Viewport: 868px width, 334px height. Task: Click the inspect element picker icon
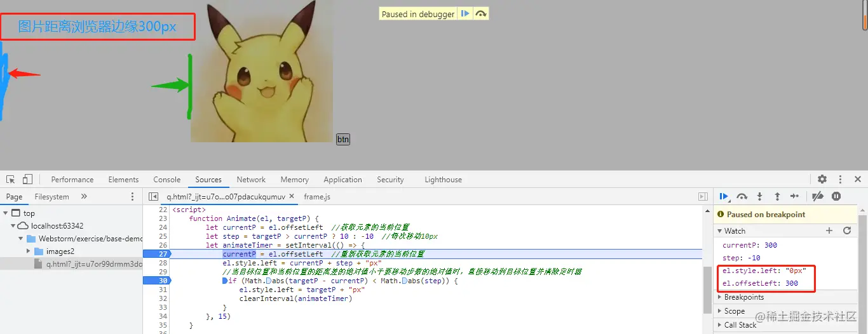pyautogui.click(x=11, y=180)
